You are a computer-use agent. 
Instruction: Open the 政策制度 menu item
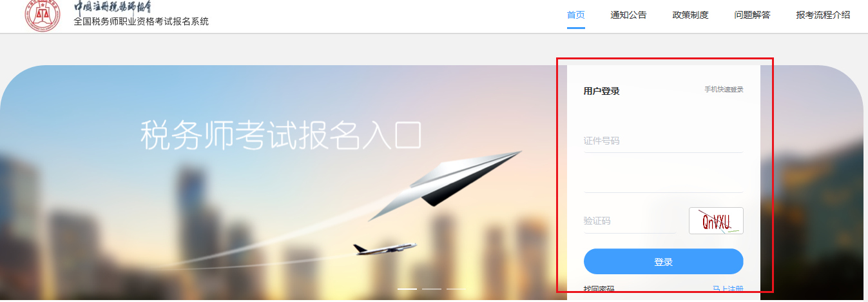(x=690, y=15)
